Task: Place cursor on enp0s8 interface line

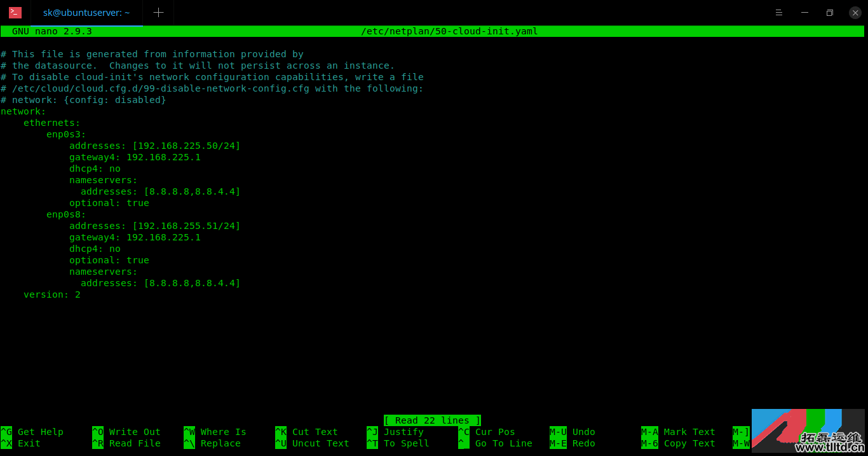Action: [x=66, y=214]
